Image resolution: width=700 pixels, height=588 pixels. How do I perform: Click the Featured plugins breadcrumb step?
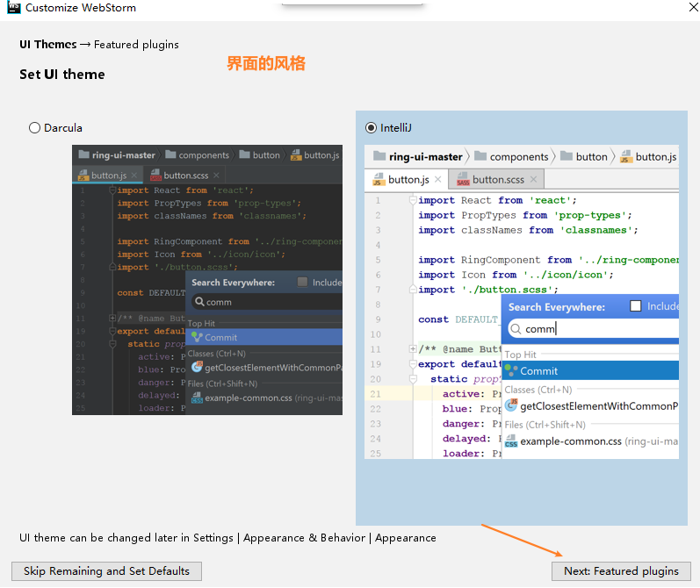coord(136,45)
